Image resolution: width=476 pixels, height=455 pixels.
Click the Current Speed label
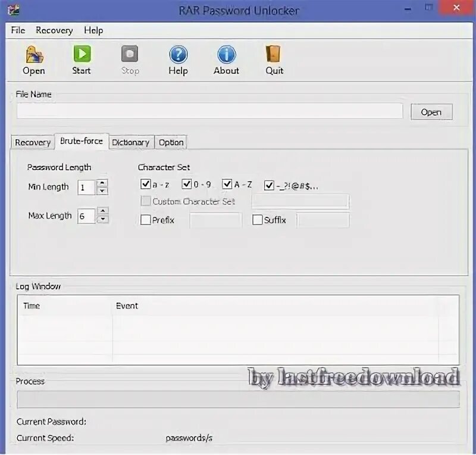click(x=45, y=438)
